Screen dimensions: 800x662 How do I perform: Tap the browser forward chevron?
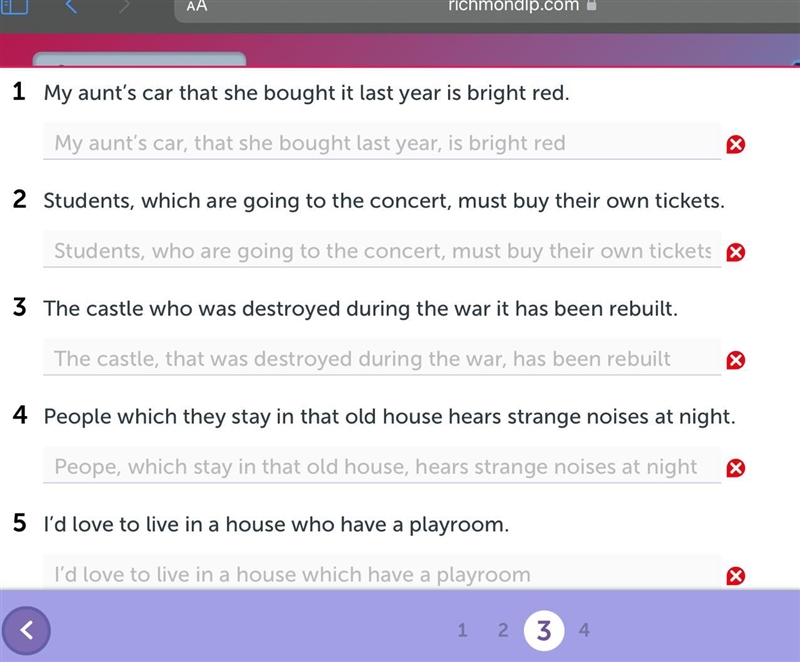[x=124, y=6]
